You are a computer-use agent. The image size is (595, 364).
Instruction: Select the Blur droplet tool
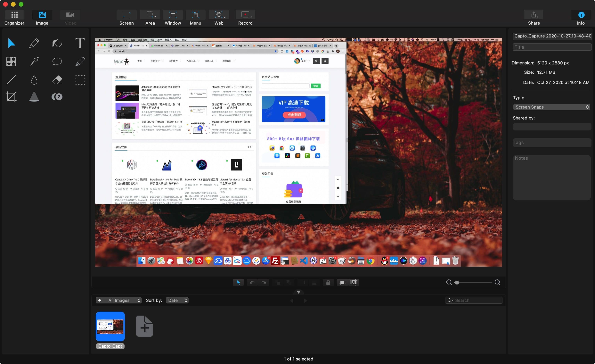(x=34, y=80)
